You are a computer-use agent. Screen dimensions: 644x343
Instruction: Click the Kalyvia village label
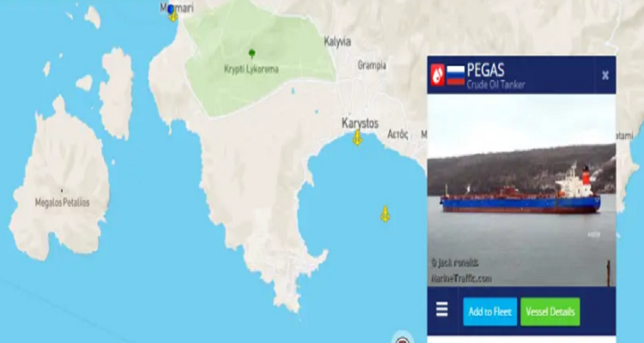click(x=337, y=41)
